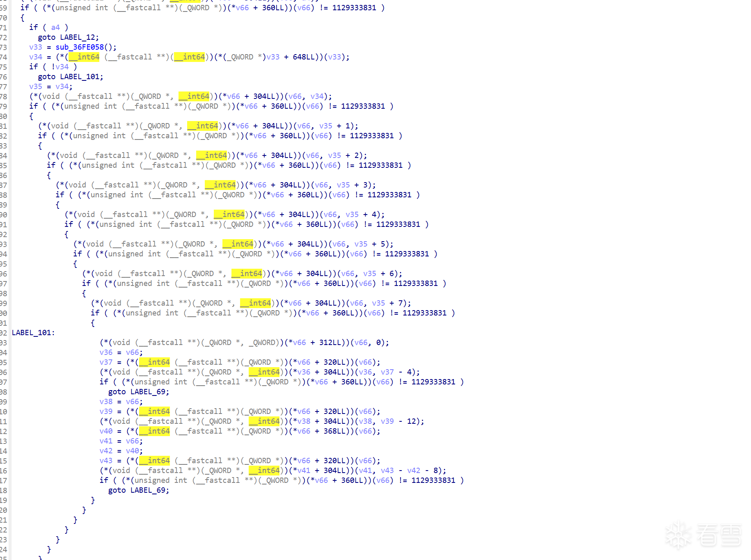Viewport: 751px width, 560px height.
Task: Select the "v38 = v66;" assignment
Action: (121, 402)
